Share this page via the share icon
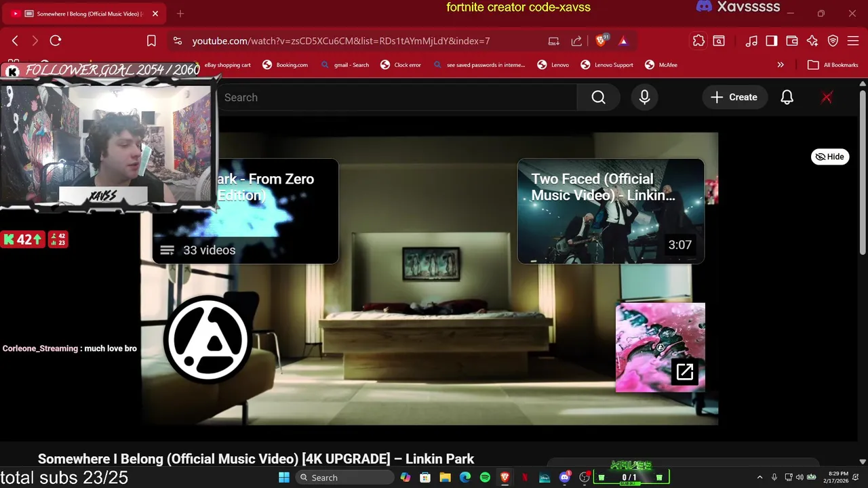The height and width of the screenshot is (488, 868). (576, 41)
